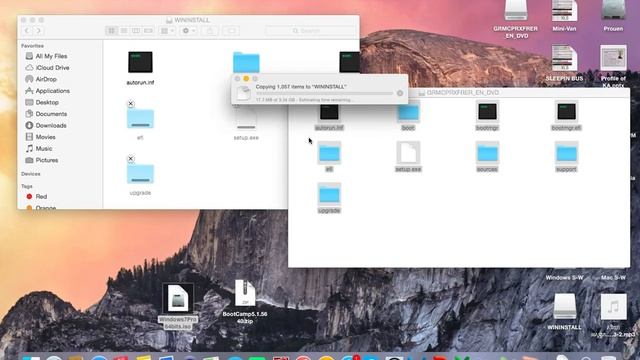Switch WININSTALL window to Cover Flow view

[148, 31]
